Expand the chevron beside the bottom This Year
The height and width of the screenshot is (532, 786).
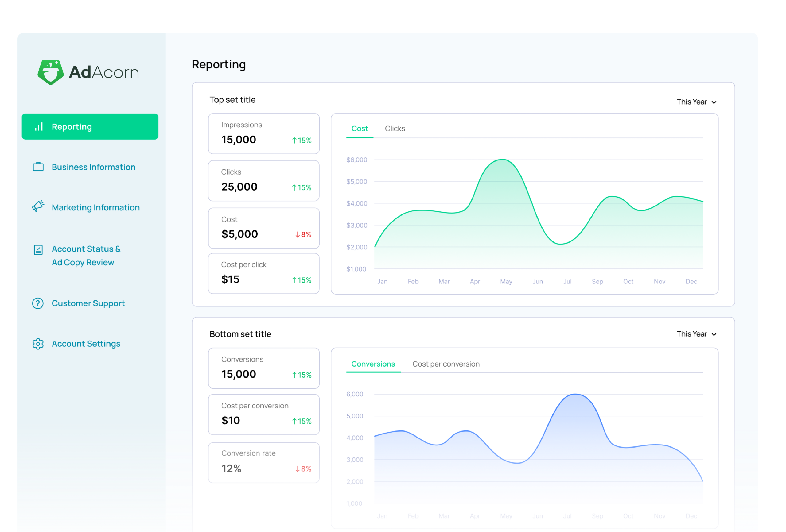714,334
